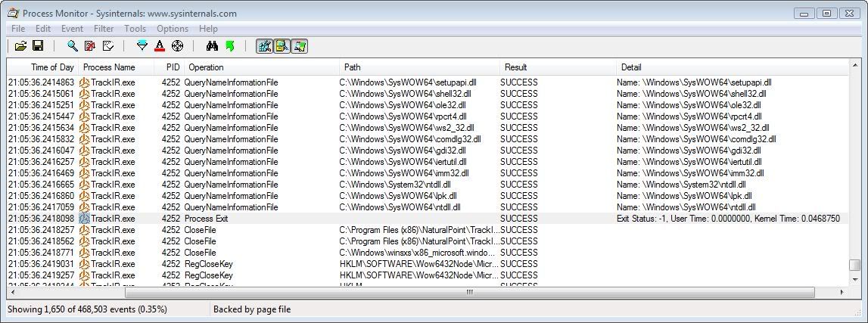Click the Clear display toolbar icon
The height and width of the screenshot is (323, 868).
108,46
